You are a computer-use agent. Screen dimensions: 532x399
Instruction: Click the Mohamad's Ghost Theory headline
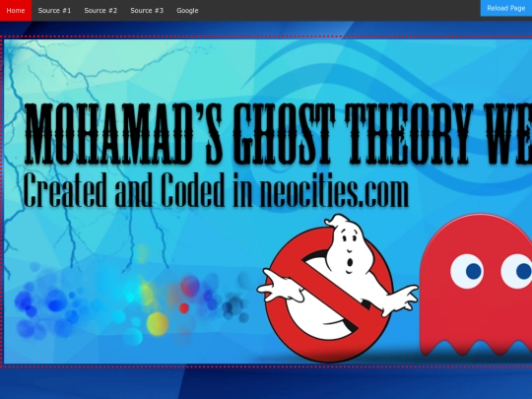click(279, 134)
